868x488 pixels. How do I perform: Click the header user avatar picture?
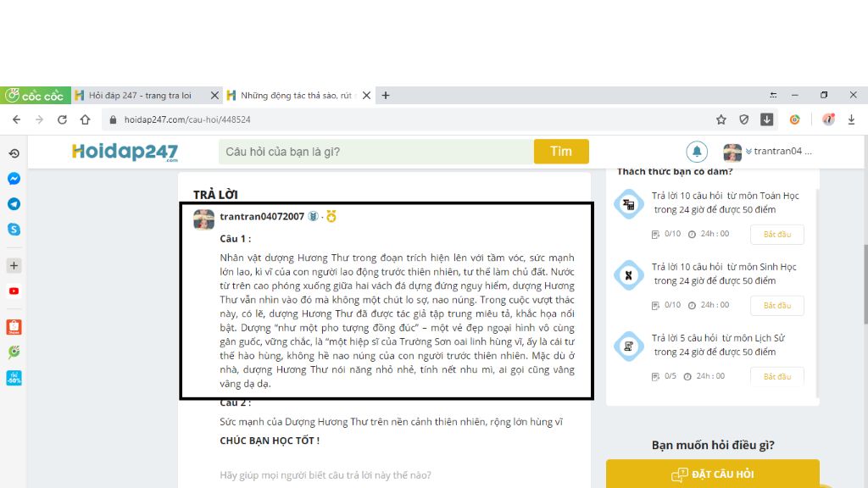point(732,152)
